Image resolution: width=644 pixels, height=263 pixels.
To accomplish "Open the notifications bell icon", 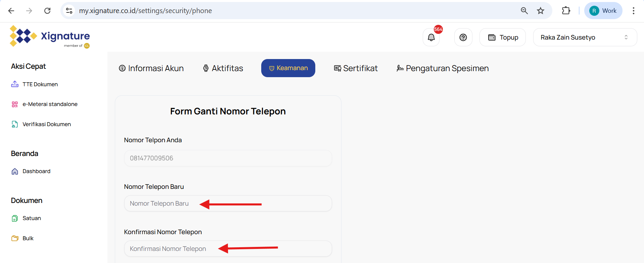I will click(431, 38).
